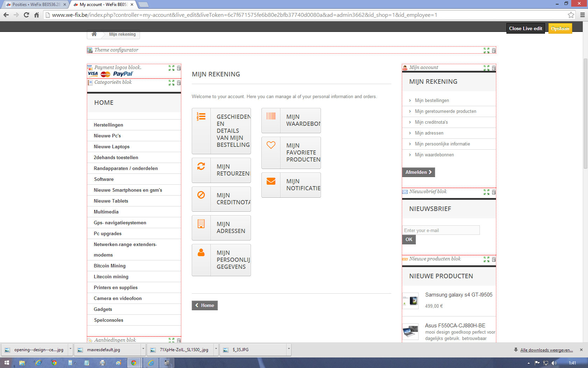Open the Windows Start button
Image resolution: width=588 pixels, height=368 pixels.
(7, 363)
